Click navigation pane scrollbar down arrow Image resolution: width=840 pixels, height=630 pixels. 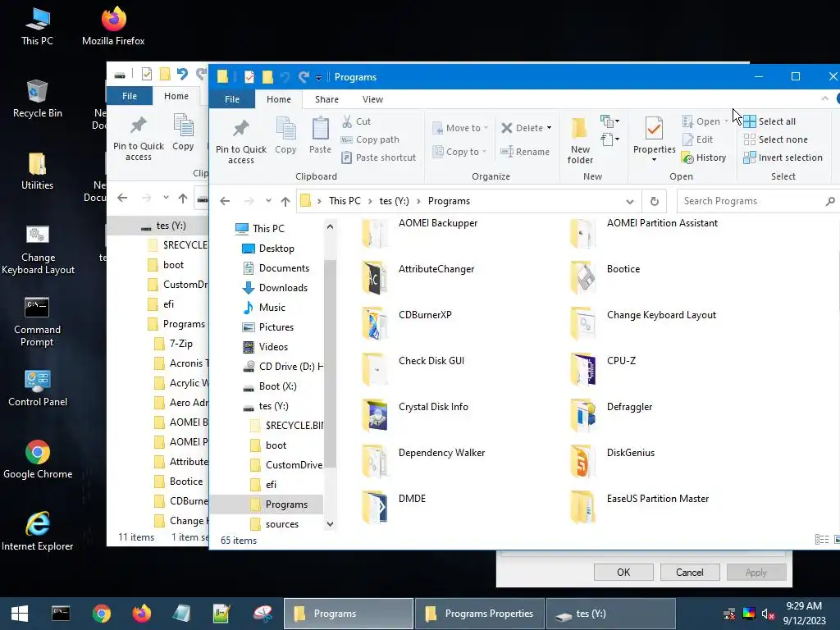click(x=330, y=524)
